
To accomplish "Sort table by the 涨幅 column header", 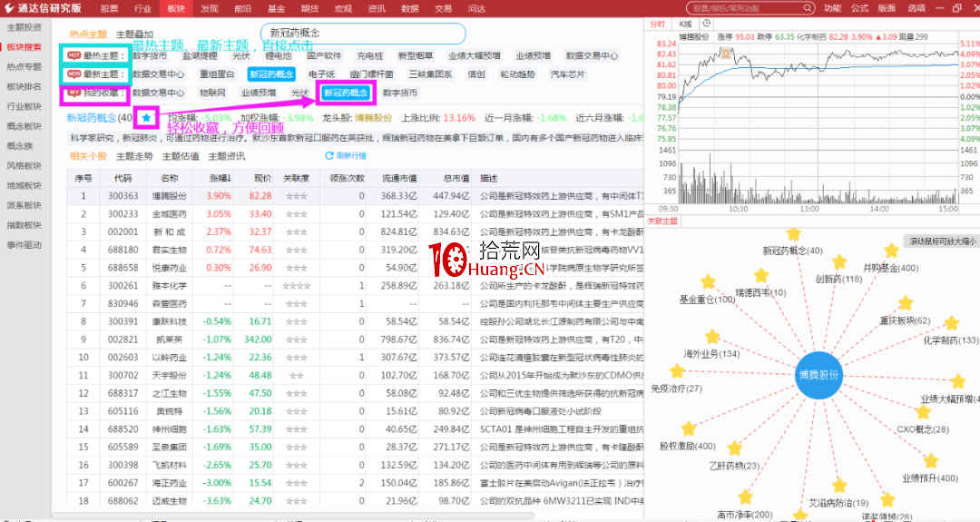I will pyautogui.click(x=220, y=178).
